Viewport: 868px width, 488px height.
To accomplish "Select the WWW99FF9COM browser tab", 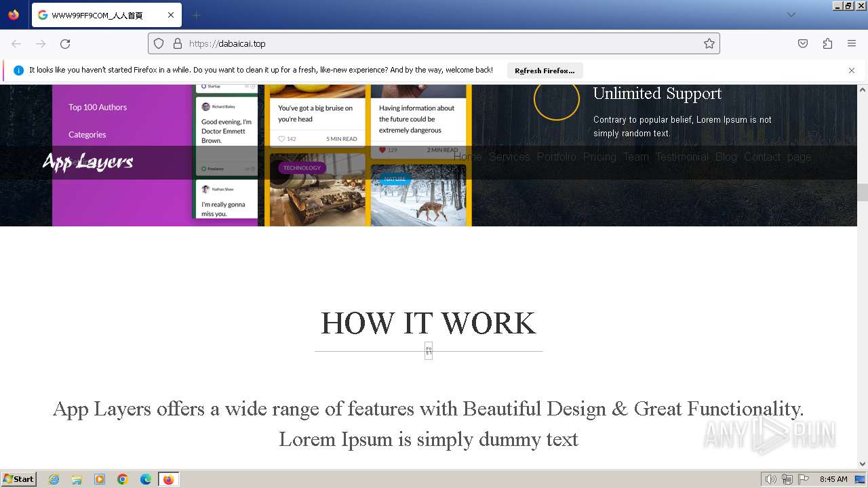I will [106, 15].
